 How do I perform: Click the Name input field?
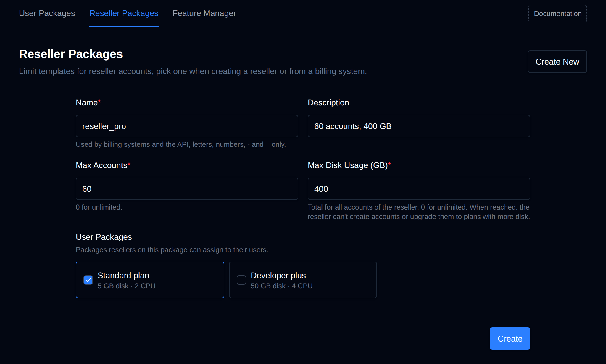coord(187,126)
